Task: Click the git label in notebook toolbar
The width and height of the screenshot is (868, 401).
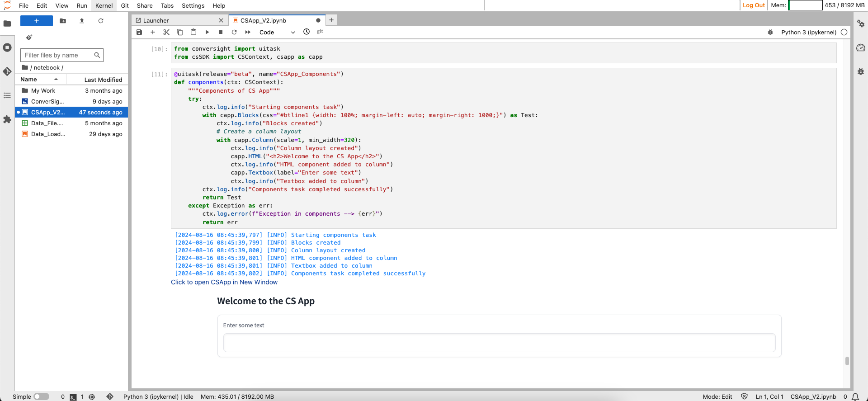Action: tap(320, 32)
